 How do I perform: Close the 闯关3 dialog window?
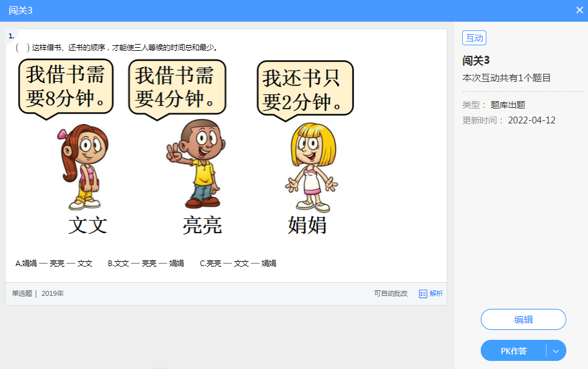pyautogui.click(x=579, y=10)
